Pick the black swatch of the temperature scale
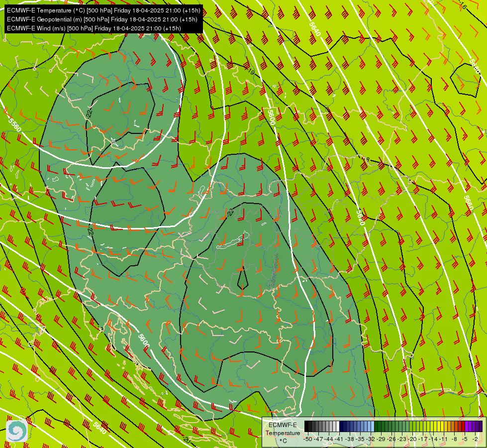Viewport: 487px width, 448px height. coord(306,426)
